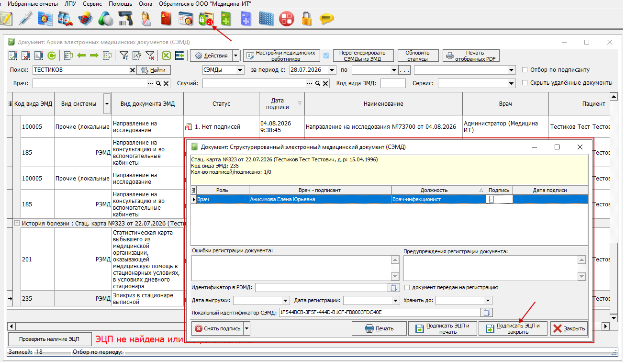Copy local СЭМД identifier with field icon
624x363 pixels.
[x=486, y=312]
